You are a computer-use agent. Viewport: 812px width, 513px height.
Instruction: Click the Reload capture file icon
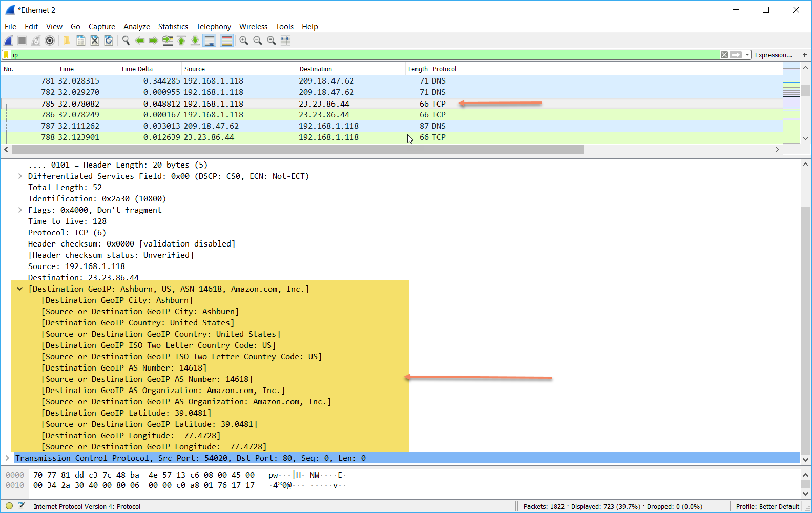[109, 40]
